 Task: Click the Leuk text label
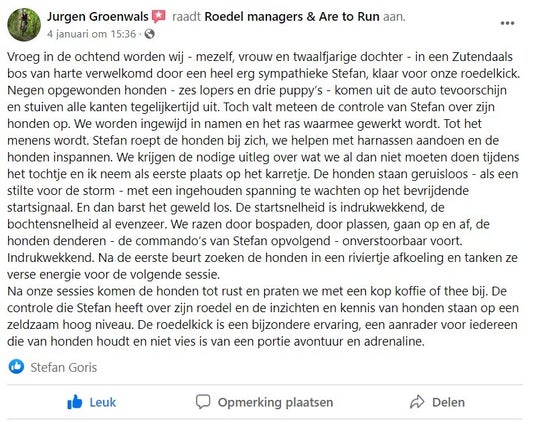click(103, 402)
